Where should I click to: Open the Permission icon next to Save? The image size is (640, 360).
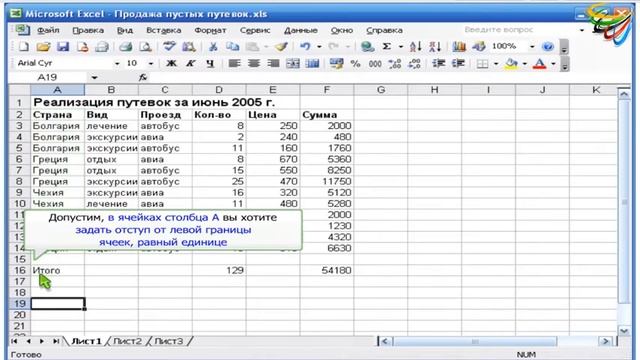coord(82,47)
